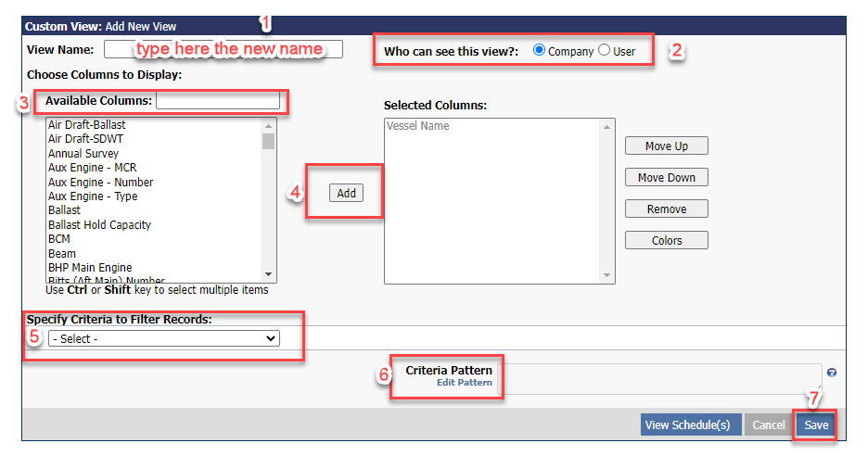Click the Remove button

[x=667, y=209]
